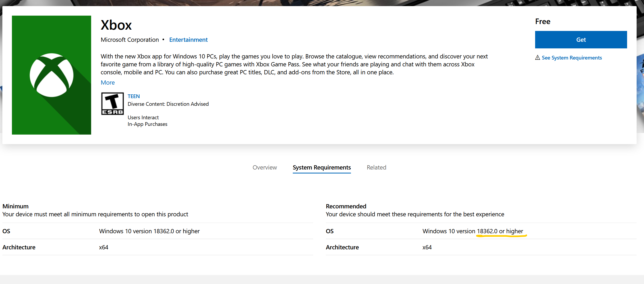Open the Entertainment category link
Screen dimensions: 644x284
(188, 40)
